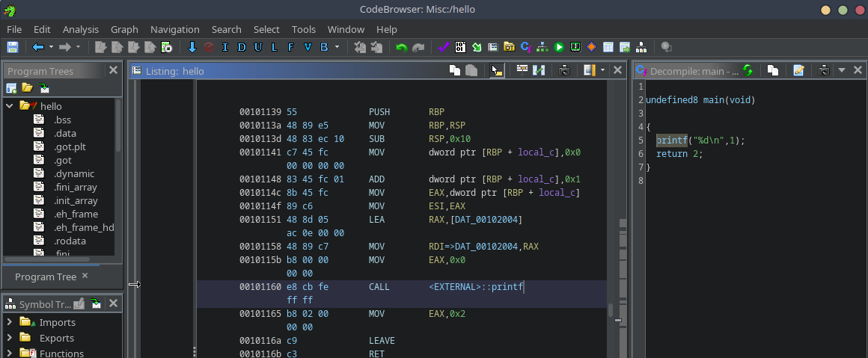Open the Graph menu
Viewport: 868px width, 358px height.
point(124,29)
